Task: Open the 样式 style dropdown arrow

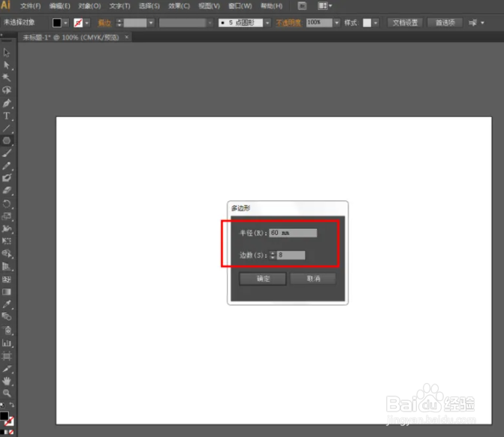Action: tap(376, 23)
